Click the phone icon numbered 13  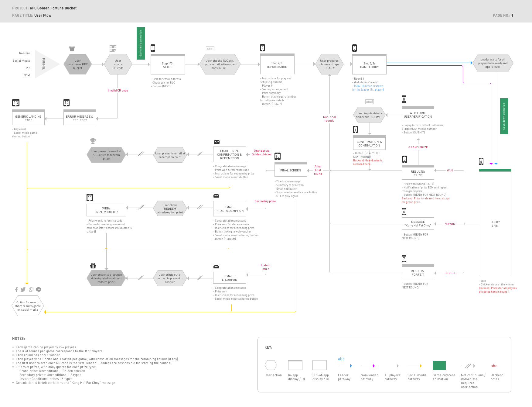coord(16,103)
